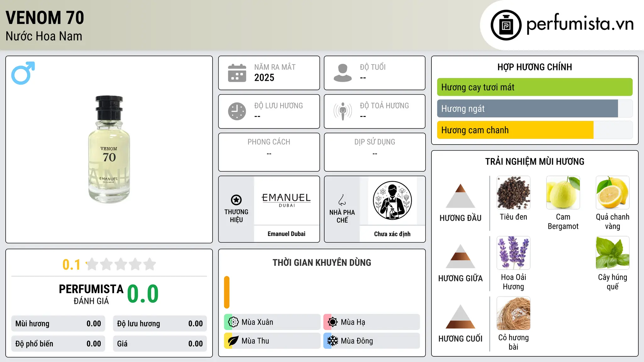This screenshot has height=362, width=644.
Task: Click the nose icon above Nhà pha chế
Action: [342, 200]
